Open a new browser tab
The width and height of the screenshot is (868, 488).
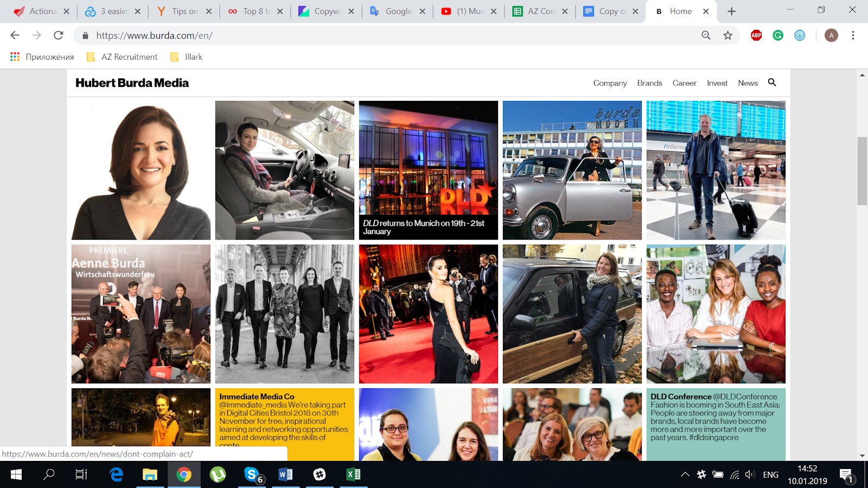731,11
